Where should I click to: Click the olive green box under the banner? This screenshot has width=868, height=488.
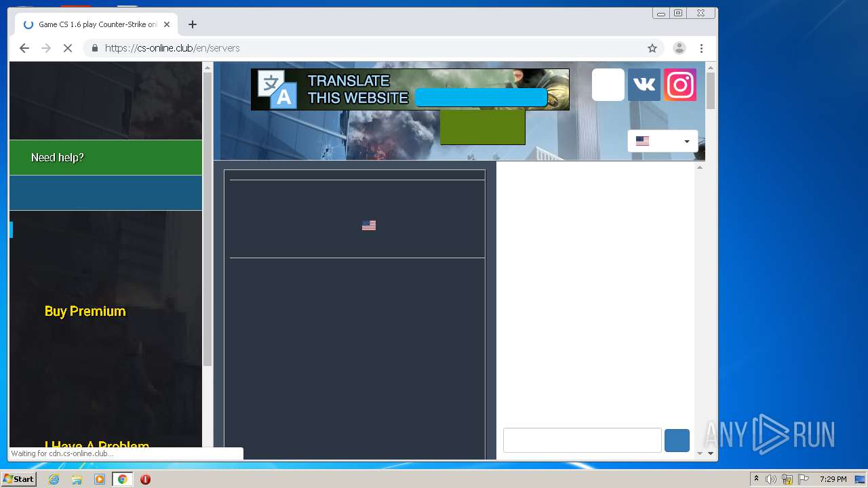(483, 127)
